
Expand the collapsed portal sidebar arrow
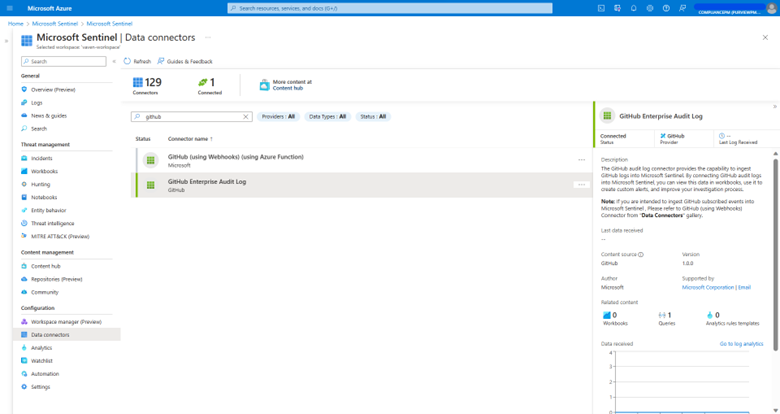(x=6, y=41)
